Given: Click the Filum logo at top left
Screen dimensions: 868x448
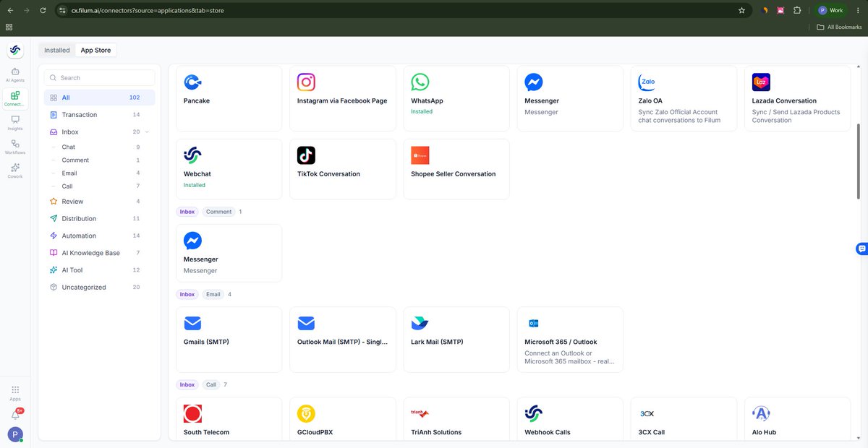Looking at the screenshot, I should click(x=15, y=50).
